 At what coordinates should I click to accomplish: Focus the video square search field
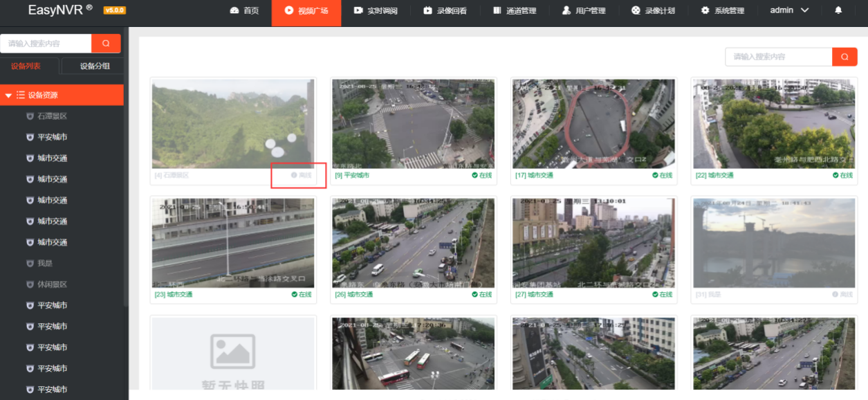[778, 57]
